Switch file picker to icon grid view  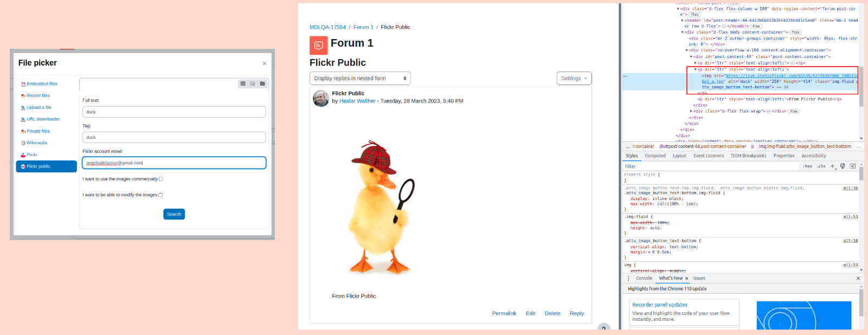tap(243, 83)
